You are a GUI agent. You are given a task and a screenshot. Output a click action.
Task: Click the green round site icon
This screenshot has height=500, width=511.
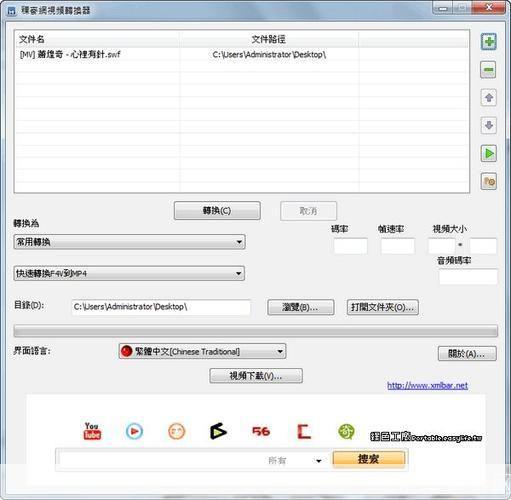click(346, 431)
